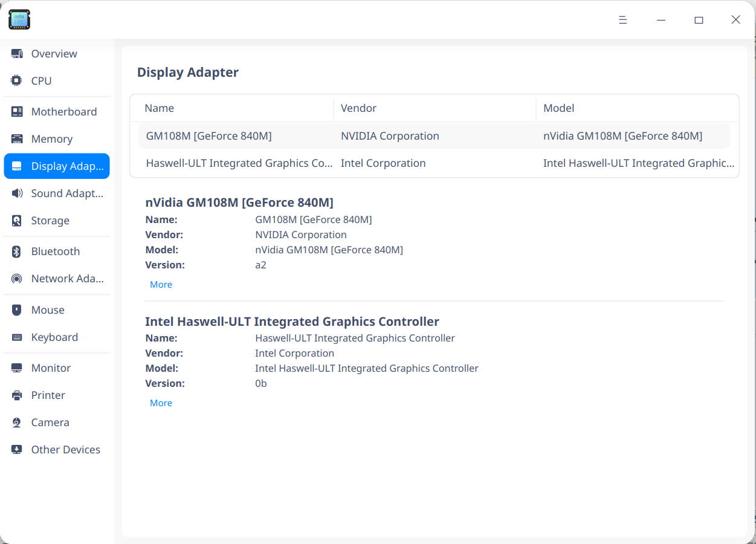Click Intel Corporation vendor value in details

tap(294, 353)
